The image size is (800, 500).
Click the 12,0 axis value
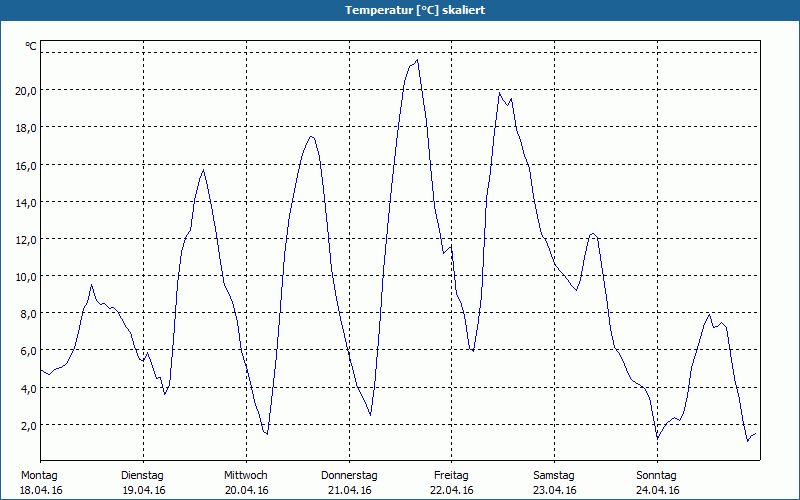click(26, 240)
